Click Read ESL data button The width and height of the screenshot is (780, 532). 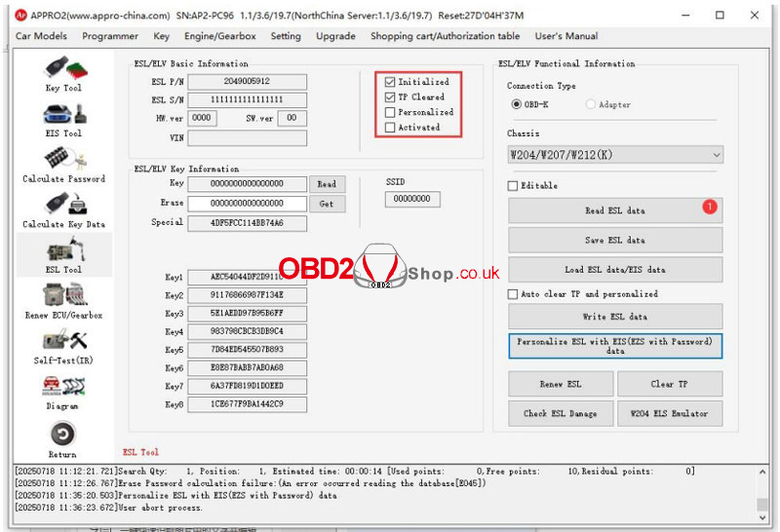pos(615,210)
